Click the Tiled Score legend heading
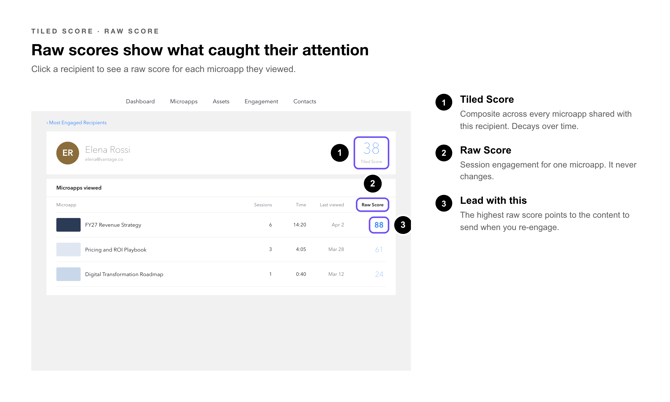The height and width of the screenshot is (402, 670). point(487,100)
